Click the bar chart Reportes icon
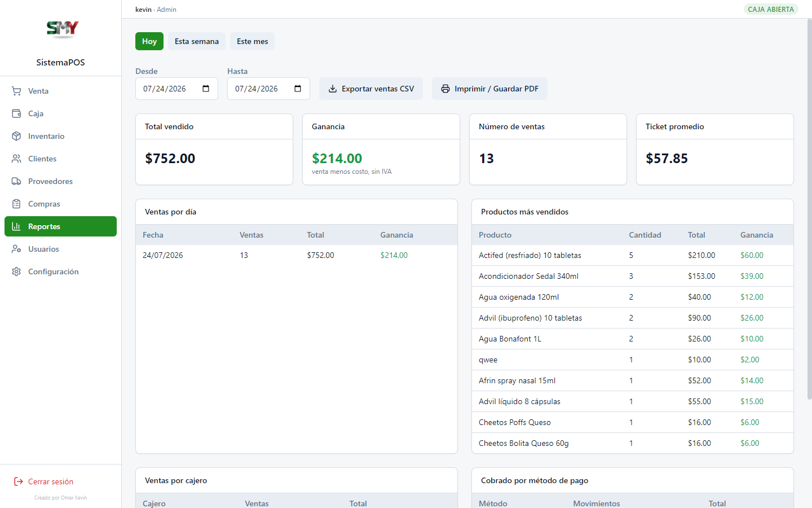Screen dimensions: 812x508 coord(16,226)
